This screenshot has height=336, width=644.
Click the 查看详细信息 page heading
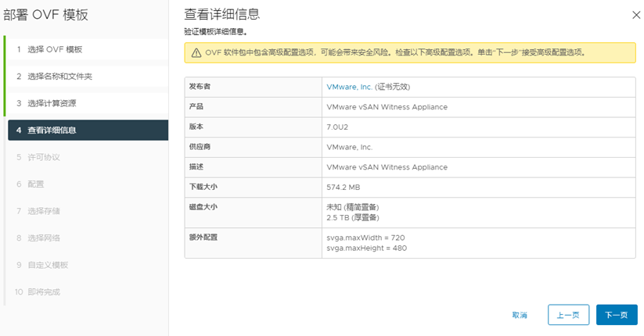[x=221, y=14]
